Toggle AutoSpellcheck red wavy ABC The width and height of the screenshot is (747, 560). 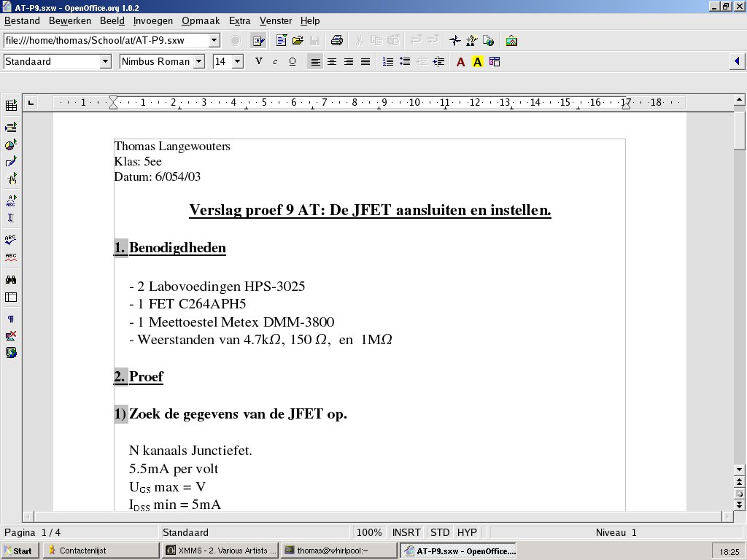(x=11, y=257)
